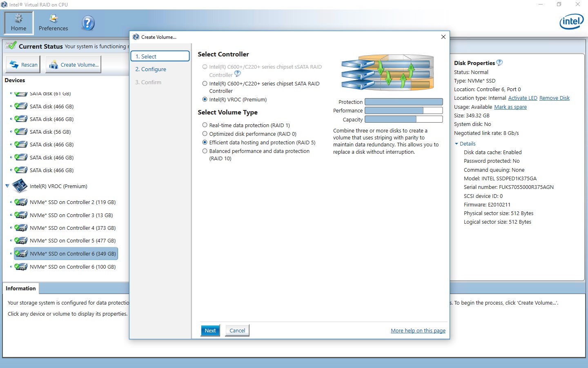Click help icon beside sSATA RAID Controller
Screen dimensions: 588x368
coord(238,74)
